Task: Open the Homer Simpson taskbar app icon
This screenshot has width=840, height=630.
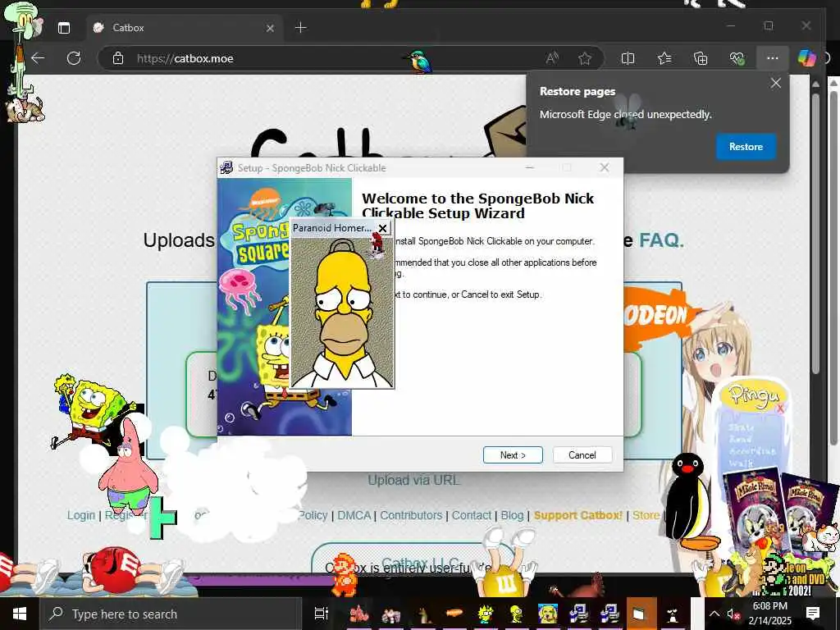Action: coord(517,614)
